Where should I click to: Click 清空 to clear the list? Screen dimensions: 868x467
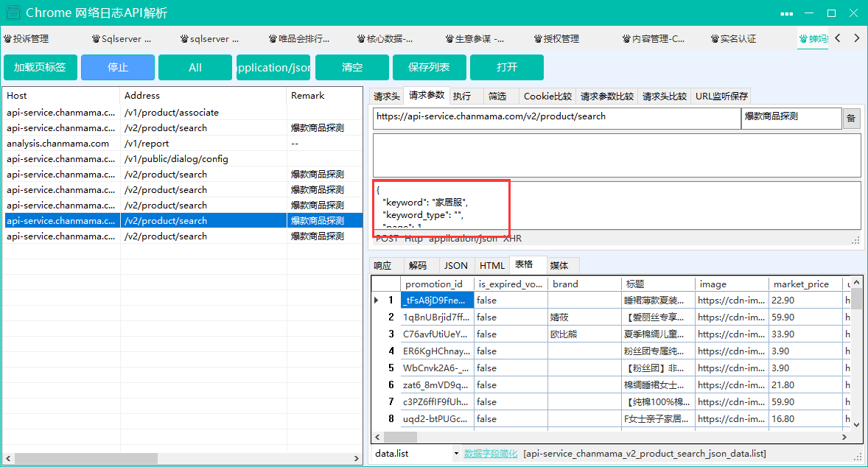coord(352,68)
